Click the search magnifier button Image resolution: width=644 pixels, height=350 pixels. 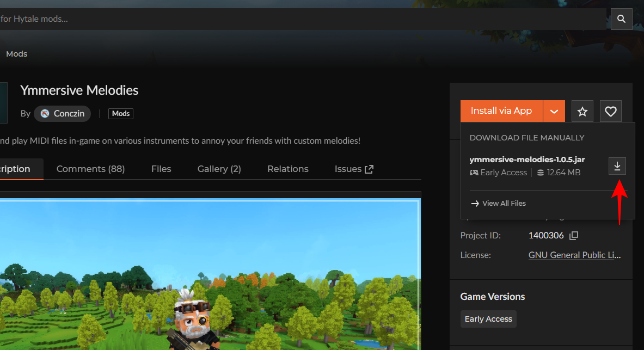[621, 19]
